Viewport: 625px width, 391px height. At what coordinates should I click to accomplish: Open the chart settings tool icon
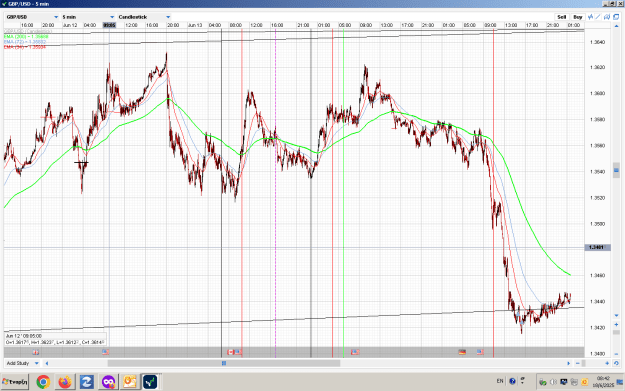[x=607, y=17]
